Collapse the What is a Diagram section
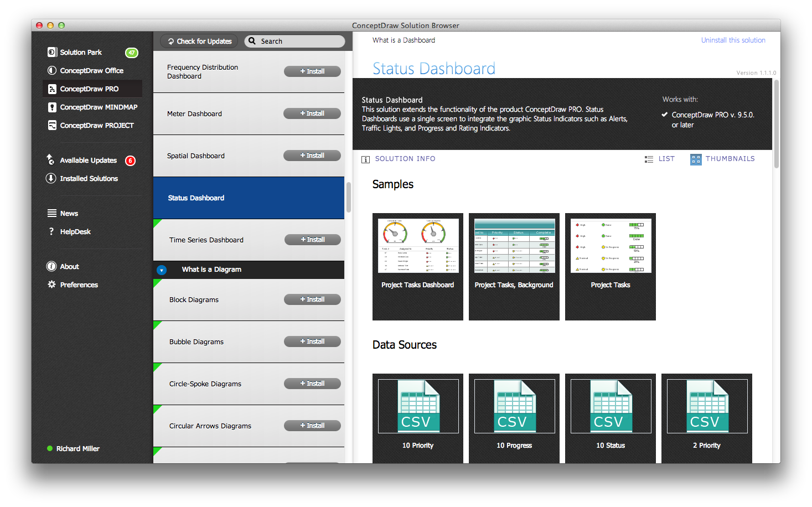The image size is (812, 507). pos(162,270)
